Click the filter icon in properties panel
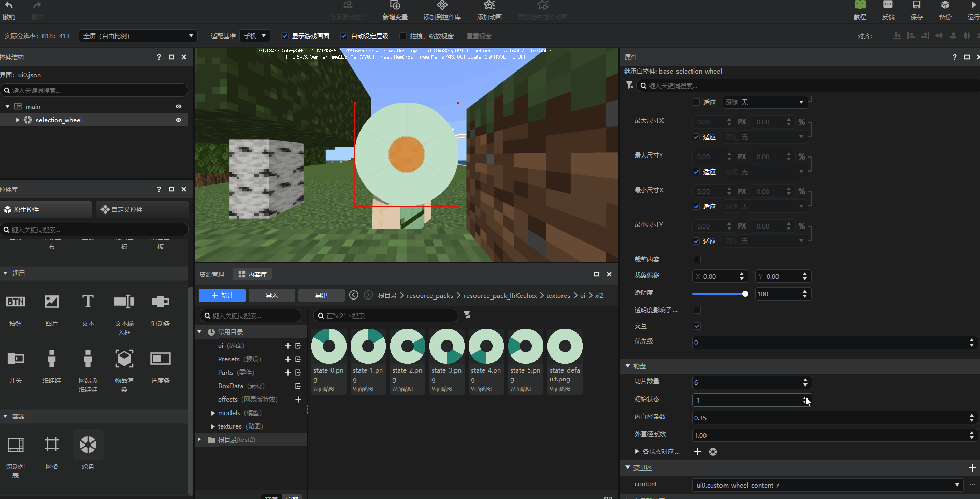980x499 pixels. pos(629,85)
